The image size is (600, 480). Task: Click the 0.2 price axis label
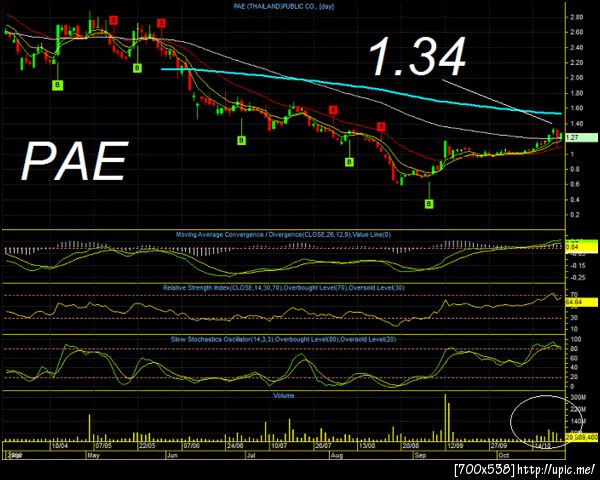574,215
